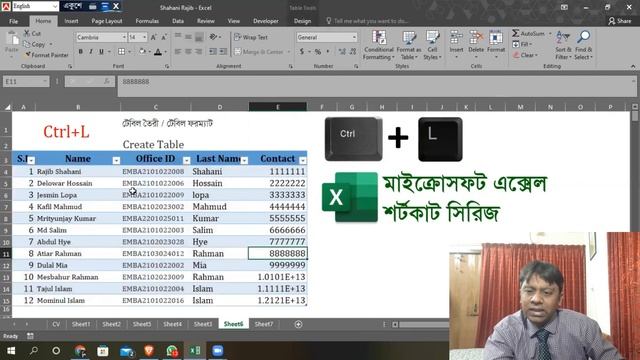
Task: Open the Fill dropdown in Editing
Action: point(523,44)
